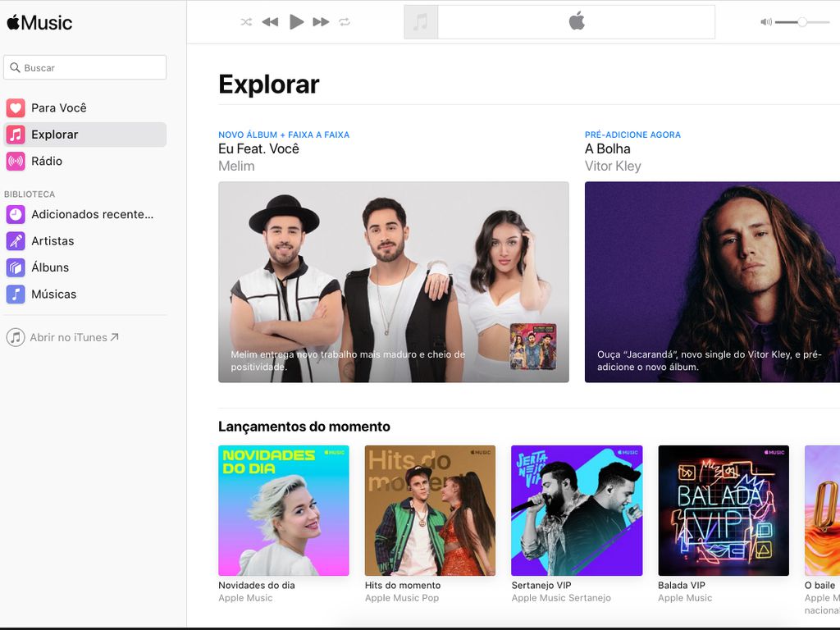The width and height of the screenshot is (840, 630).
Task: Open the Sertanejo VIP playlist cover
Action: (x=577, y=510)
